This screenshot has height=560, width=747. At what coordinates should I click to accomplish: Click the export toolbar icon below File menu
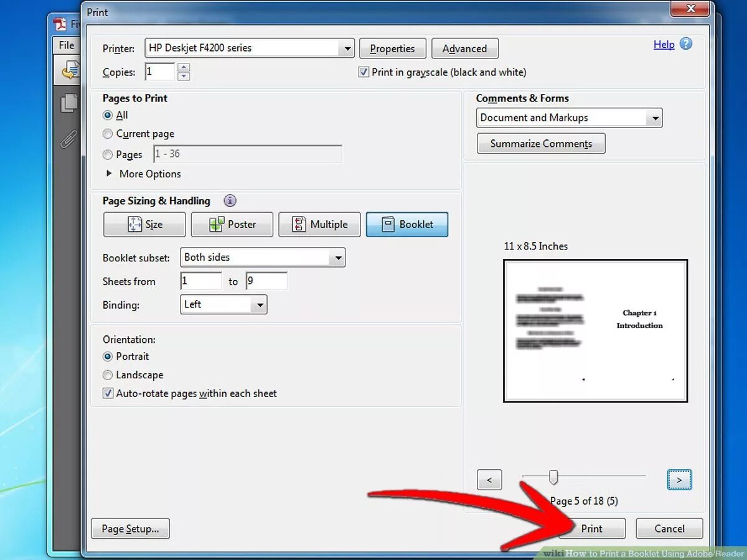(71, 70)
